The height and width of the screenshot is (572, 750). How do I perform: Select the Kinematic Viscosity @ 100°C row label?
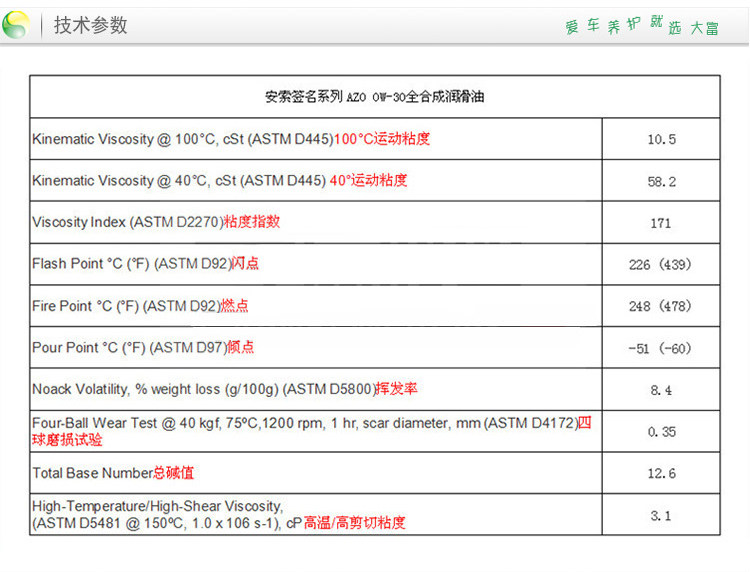pos(231,139)
